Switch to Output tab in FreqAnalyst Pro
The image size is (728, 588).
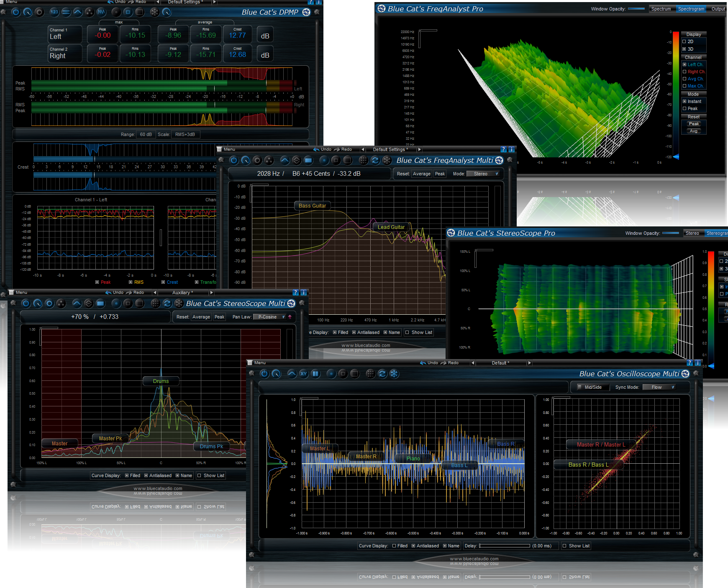tap(718, 9)
